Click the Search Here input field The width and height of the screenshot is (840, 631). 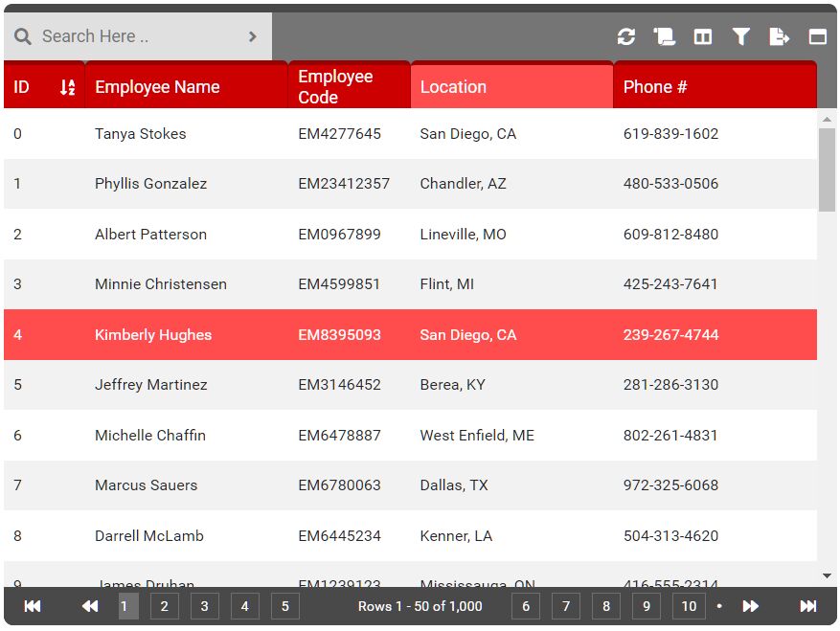tap(139, 36)
